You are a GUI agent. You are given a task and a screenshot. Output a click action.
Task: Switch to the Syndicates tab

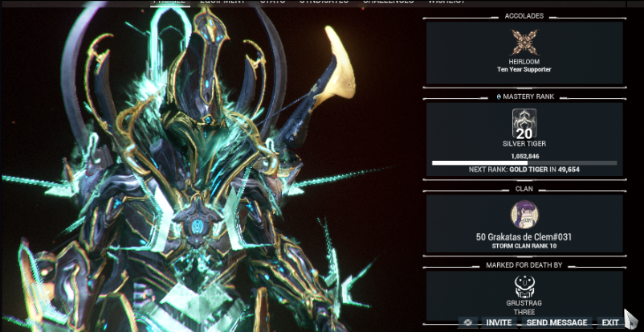coord(324,2)
